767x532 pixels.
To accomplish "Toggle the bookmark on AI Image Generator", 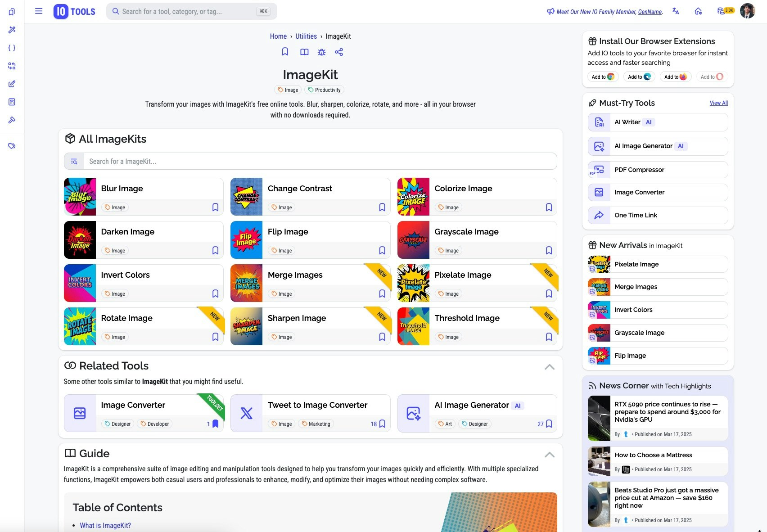I will pos(549,424).
